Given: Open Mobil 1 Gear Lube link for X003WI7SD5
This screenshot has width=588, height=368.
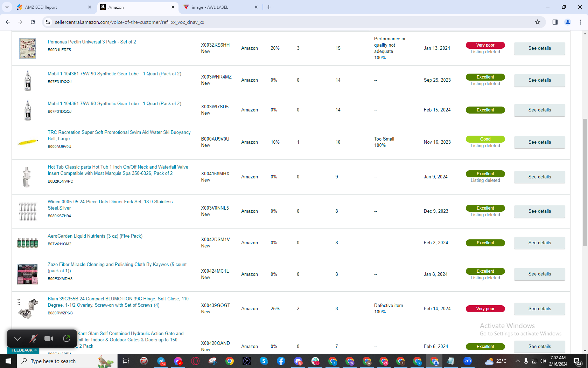Looking at the screenshot, I should 114,103.
